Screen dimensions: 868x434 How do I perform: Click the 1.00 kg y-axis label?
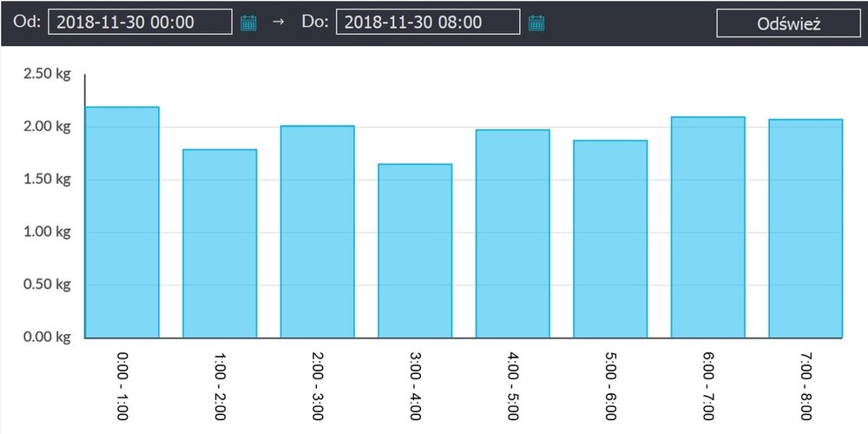(x=46, y=232)
